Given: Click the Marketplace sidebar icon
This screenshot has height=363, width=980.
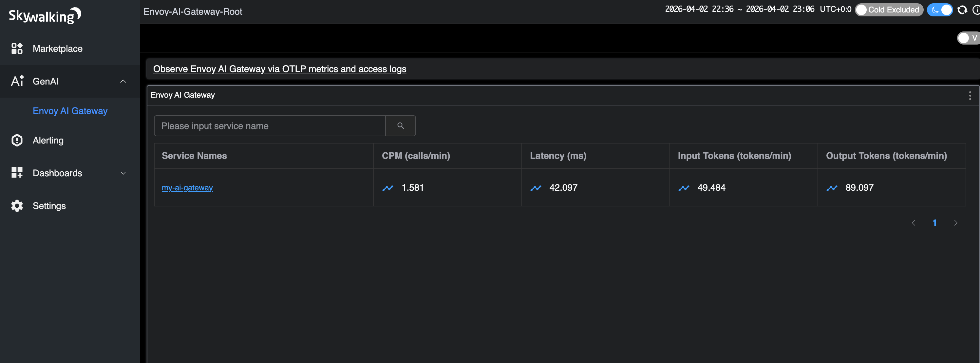Looking at the screenshot, I should (x=17, y=48).
